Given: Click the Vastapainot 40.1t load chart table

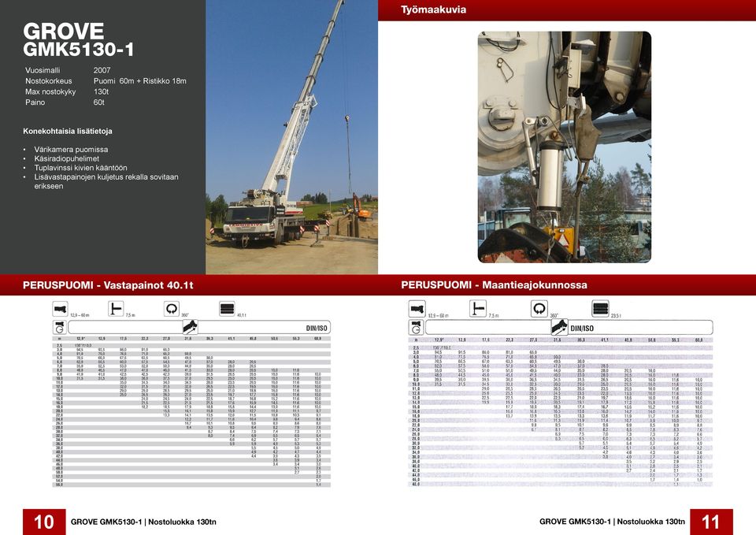Looking at the screenshot, I should [x=191, y=412].
